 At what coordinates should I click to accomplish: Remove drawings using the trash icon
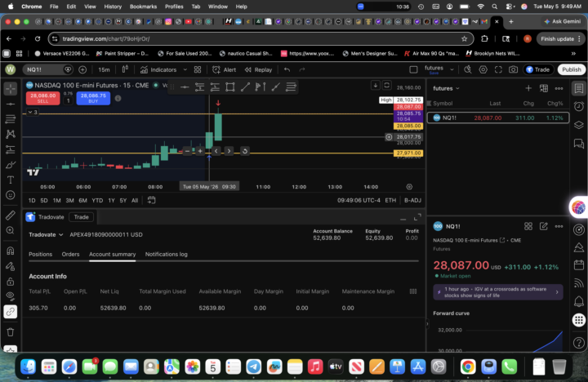coord(11,332)
